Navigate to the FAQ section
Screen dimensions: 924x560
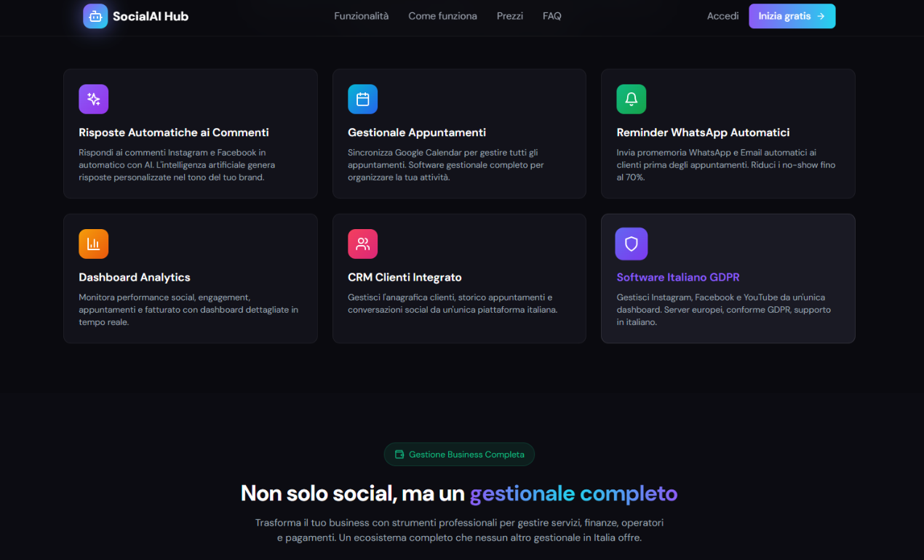point(551,15)
